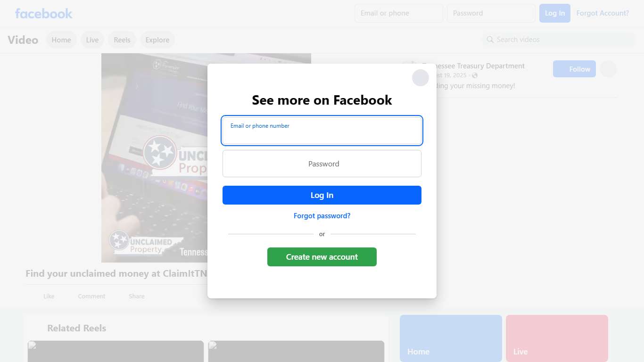This screenshot has height=362, width=644.
Task: Share the video
Action: pos(136,296)
